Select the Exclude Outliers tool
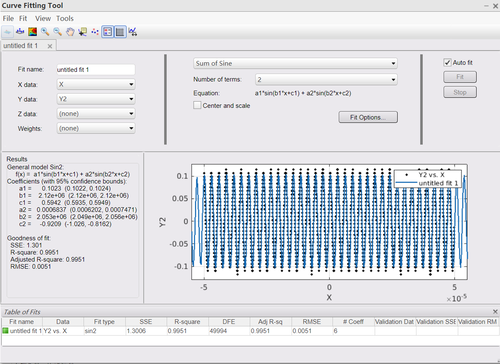 coord(95,32)
